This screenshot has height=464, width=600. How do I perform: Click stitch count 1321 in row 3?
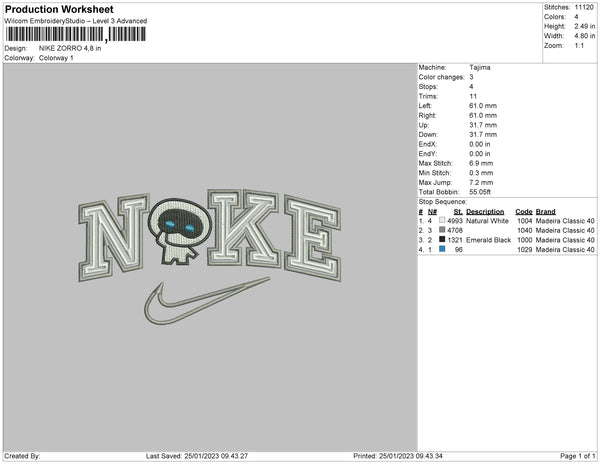click(x=455, y=240)
